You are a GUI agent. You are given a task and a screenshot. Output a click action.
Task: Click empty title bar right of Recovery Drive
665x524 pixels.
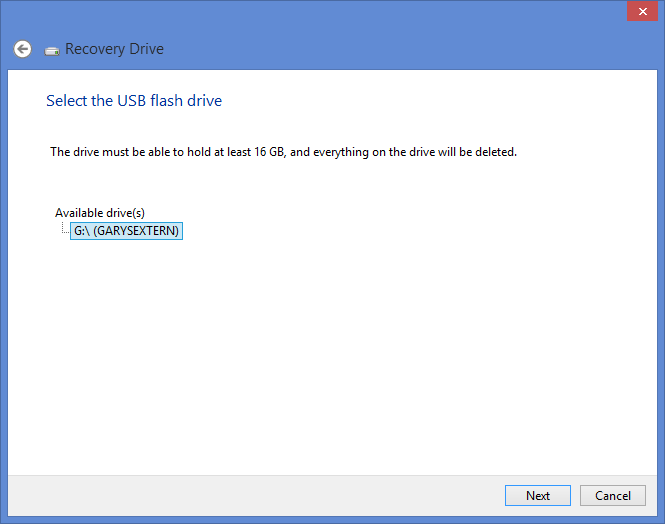click(400, 49)
